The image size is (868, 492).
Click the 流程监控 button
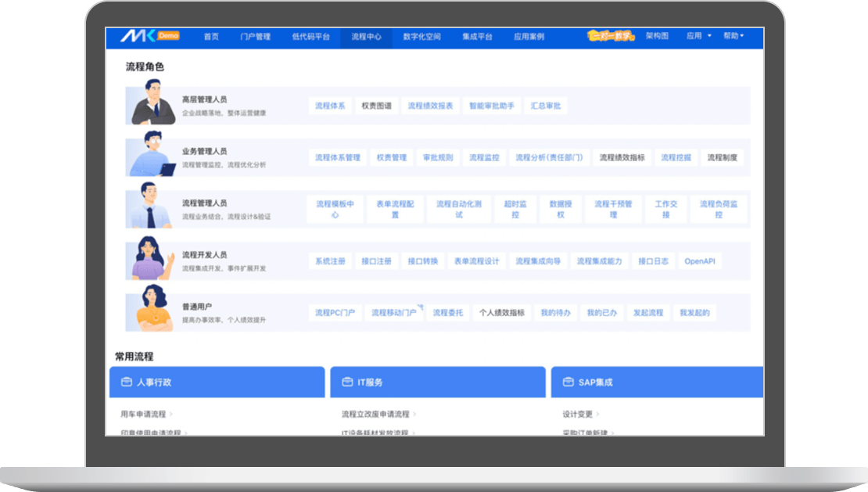pyautogui.click(x=484, y=157)
